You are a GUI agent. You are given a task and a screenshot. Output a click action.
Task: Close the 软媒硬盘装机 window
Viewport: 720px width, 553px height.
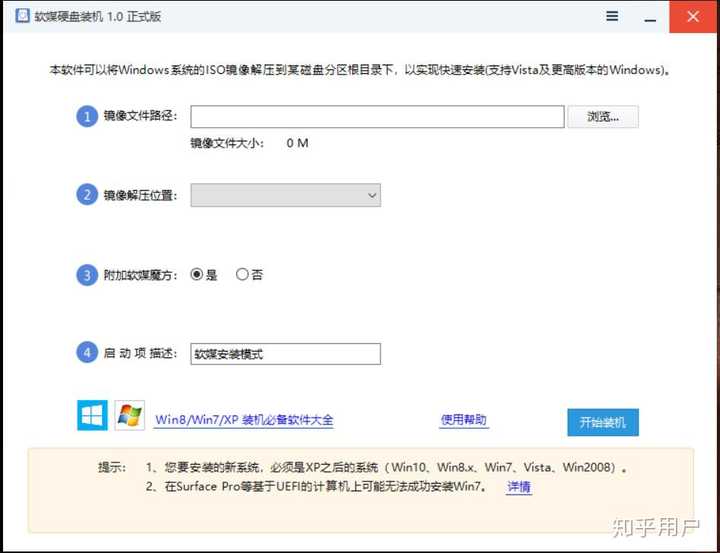[693, 16]
